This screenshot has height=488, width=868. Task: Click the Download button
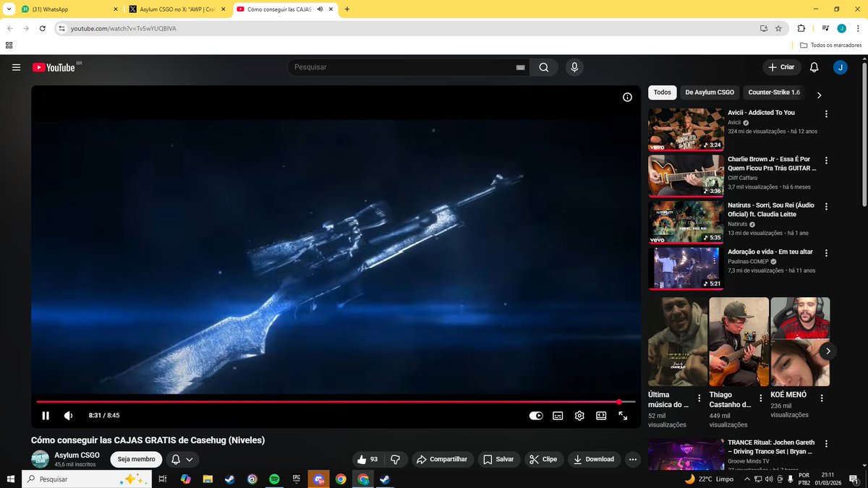[x=594, y=459]
